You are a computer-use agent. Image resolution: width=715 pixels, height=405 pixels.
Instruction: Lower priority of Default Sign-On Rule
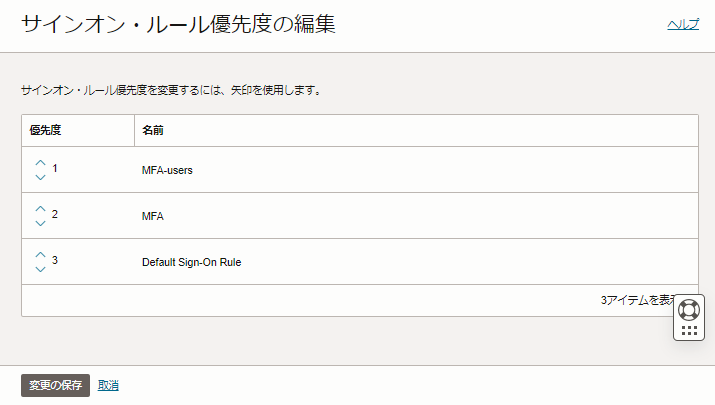(40, 269)
